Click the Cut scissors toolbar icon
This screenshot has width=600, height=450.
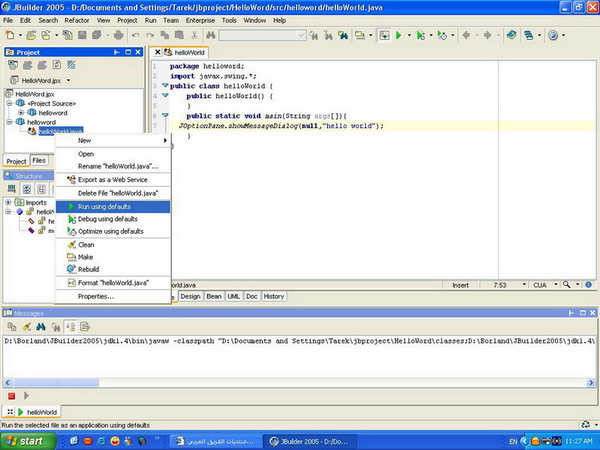pos(194,36)
